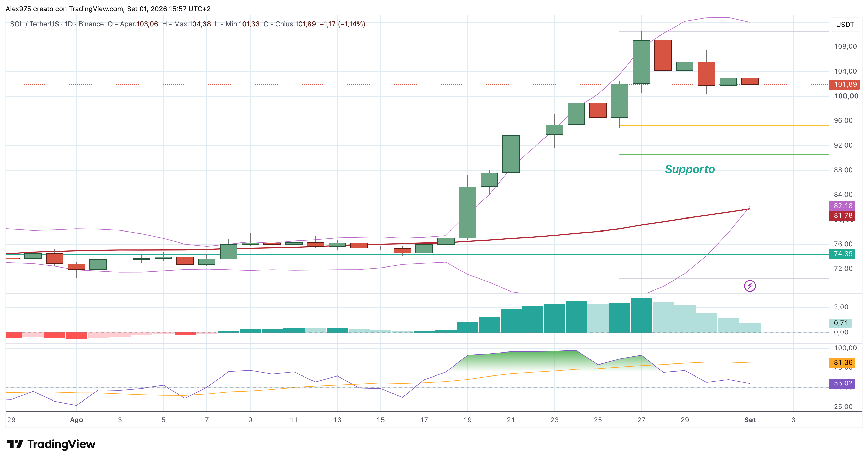
Task: Click the Aper.103,06 open value
Action: (139, 24)
